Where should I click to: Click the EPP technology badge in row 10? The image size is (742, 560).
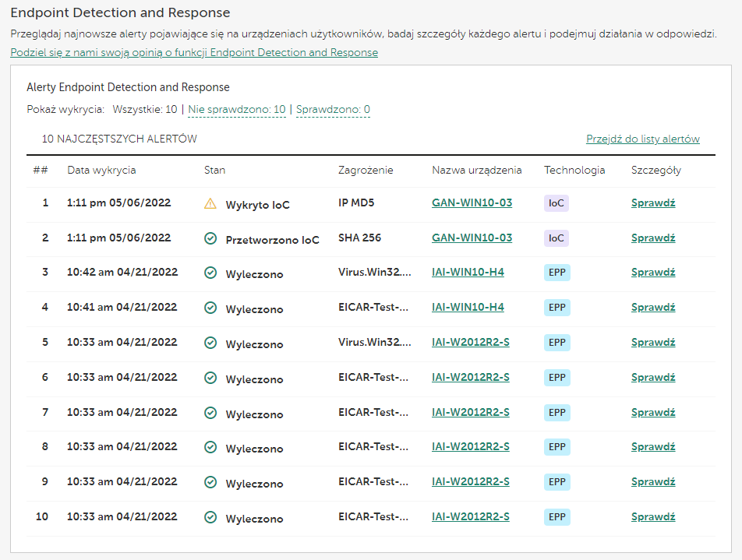556,517
